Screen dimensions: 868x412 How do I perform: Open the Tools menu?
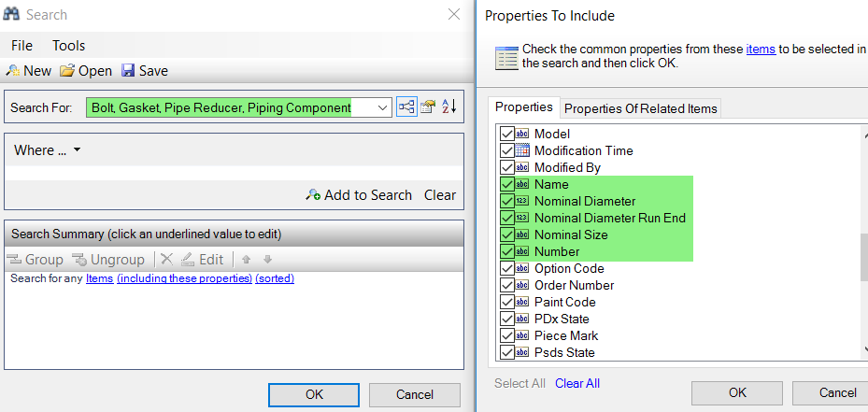(68, 46)
